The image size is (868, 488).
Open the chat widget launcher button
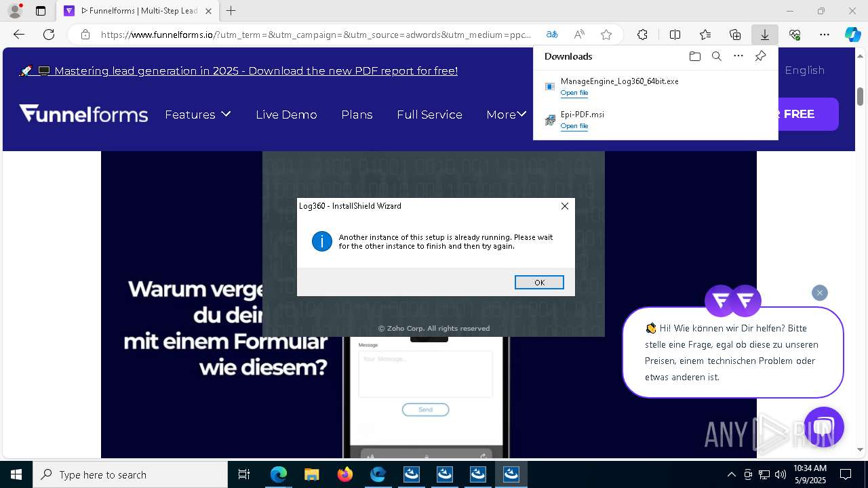point(823,427)
